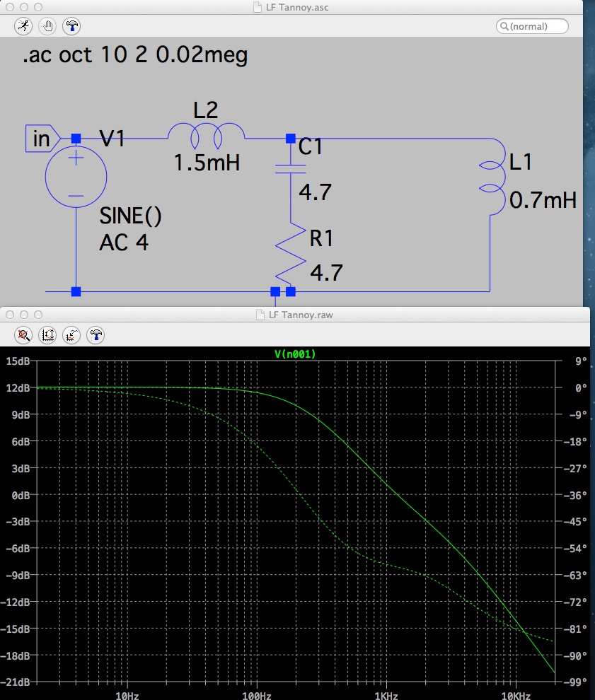This screenshot has width=595, height=700.
Task: Click the 12dB label on left axis
Action: (x=18, y=388)
